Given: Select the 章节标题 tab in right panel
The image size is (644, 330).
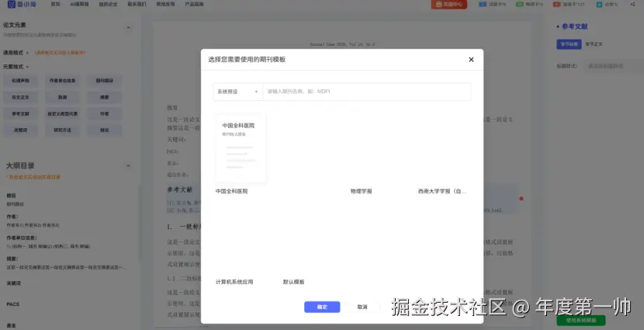Looking at the screenshot, I should 569,44.
